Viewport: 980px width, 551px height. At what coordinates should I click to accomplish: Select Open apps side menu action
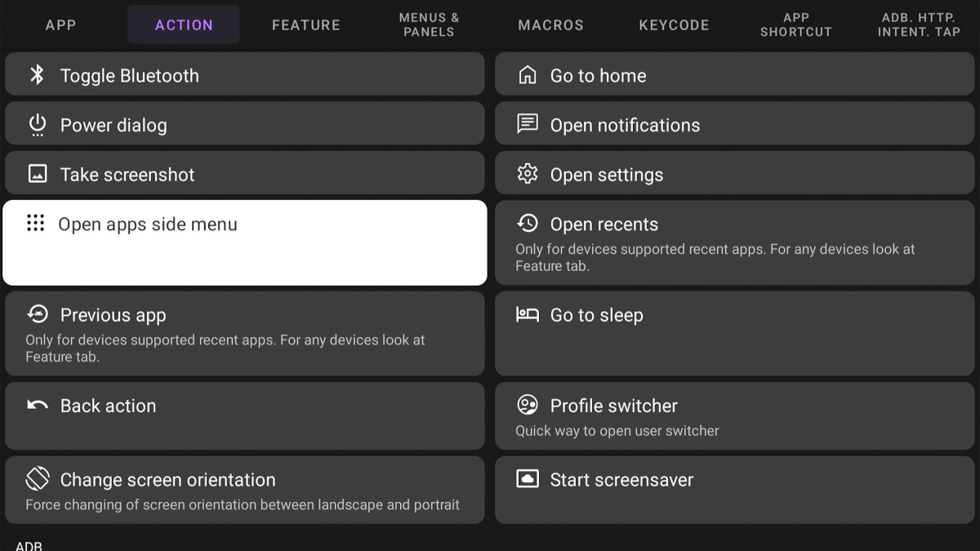coord(245,242)
